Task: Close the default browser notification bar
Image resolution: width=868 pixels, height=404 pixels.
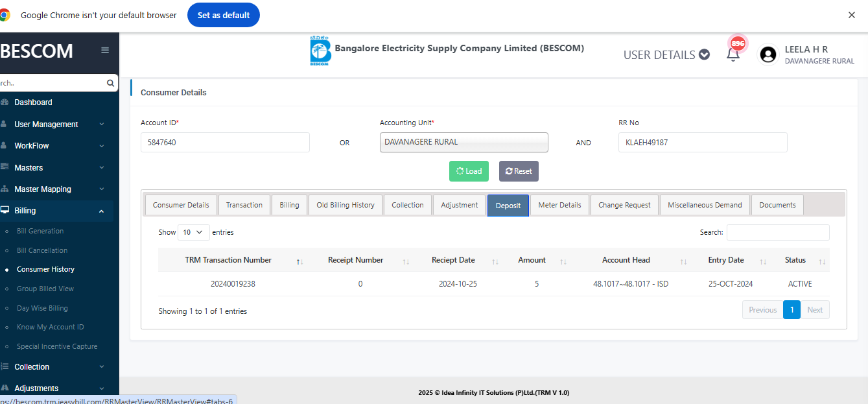Action: pyautogui.click(x=852, y=15)
